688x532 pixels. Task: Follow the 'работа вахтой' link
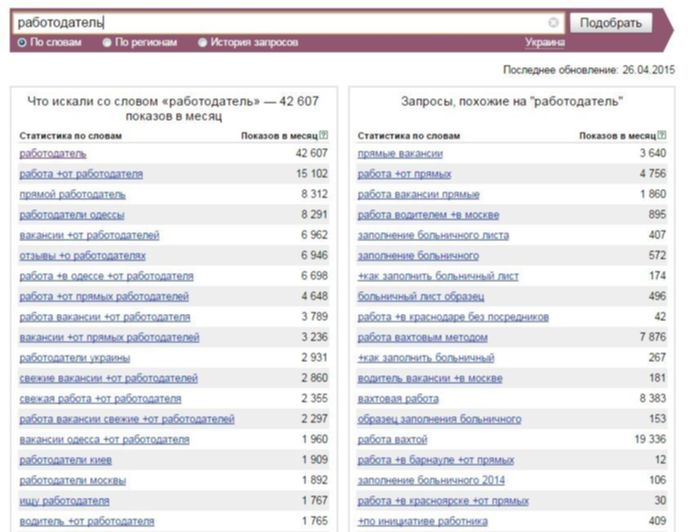pyautogui.click(x=392, y=439)
